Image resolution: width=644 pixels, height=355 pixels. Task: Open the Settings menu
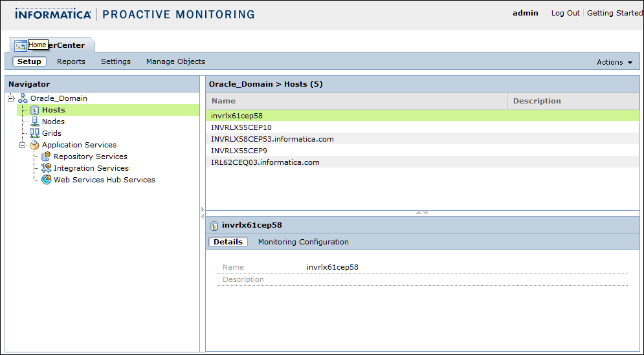pos(116,61)
